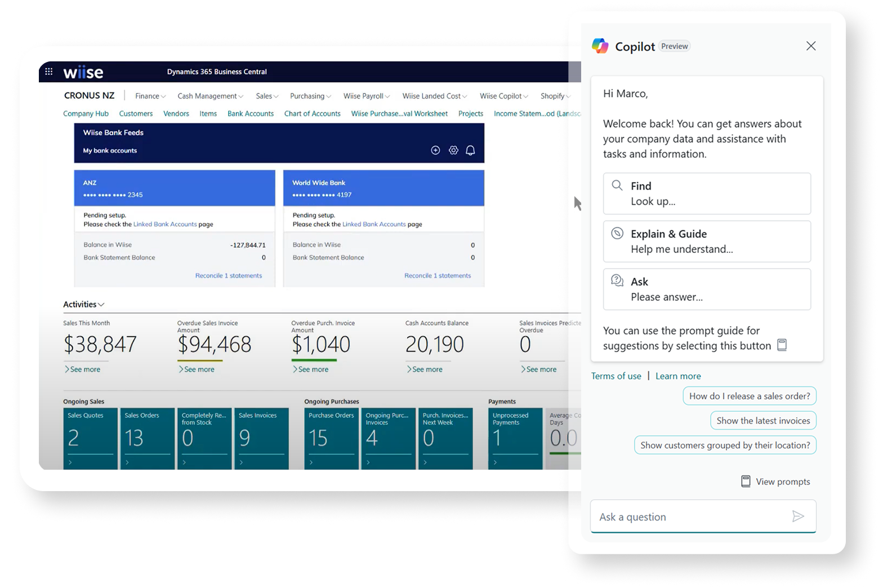This screenshot has height=588, width=892.
Task: Open prompt guide icon beside suggestions text
Action: point(782,345)
